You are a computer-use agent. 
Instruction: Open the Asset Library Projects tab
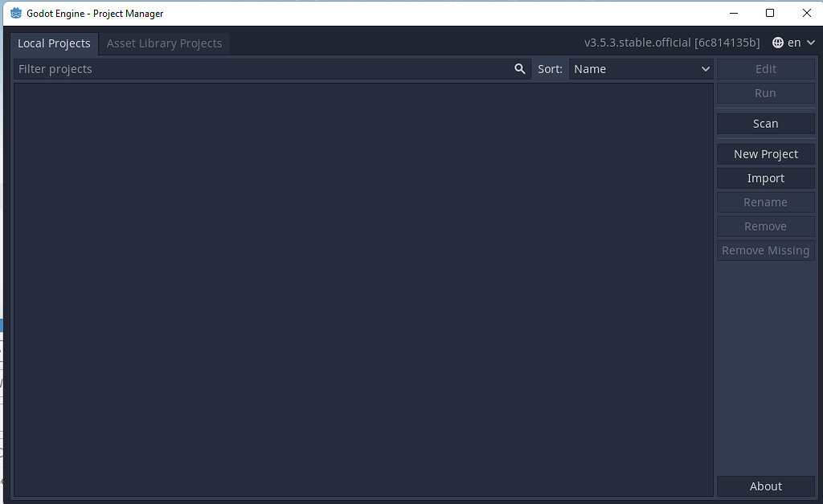[x=164, y=43]
